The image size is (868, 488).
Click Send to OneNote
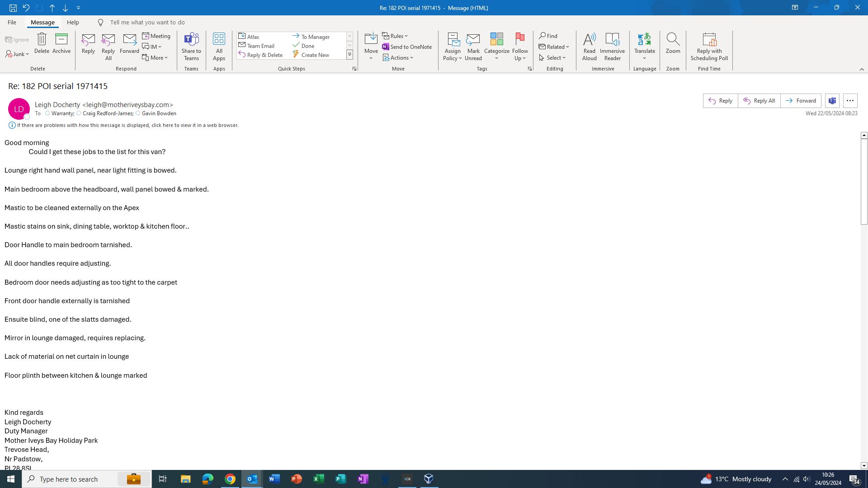click(407, 47)
